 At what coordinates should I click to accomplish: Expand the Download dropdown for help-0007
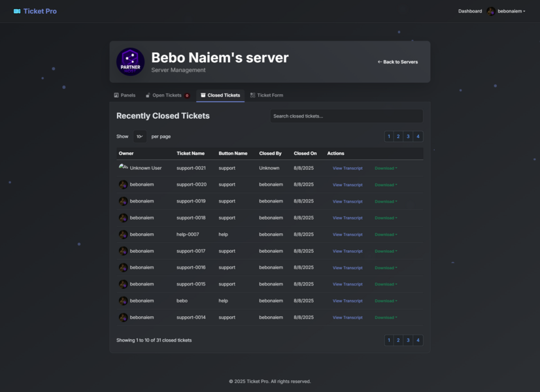pos(386,235)
